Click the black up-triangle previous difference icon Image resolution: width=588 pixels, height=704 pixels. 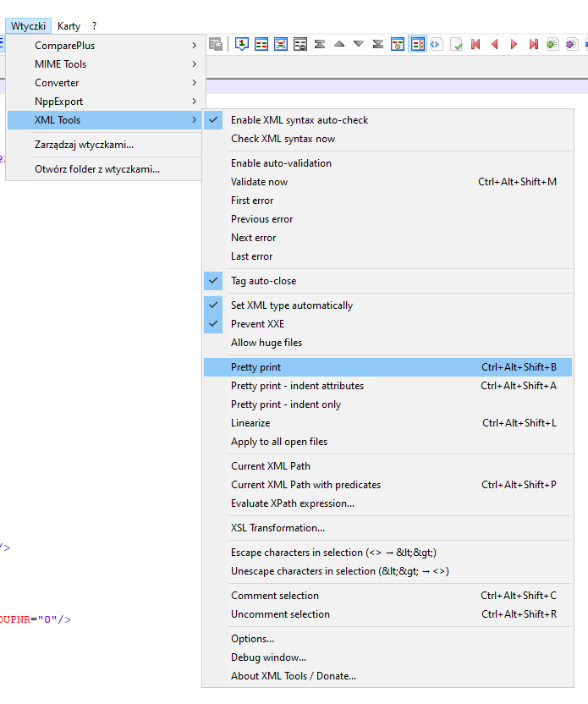point(339,44)
